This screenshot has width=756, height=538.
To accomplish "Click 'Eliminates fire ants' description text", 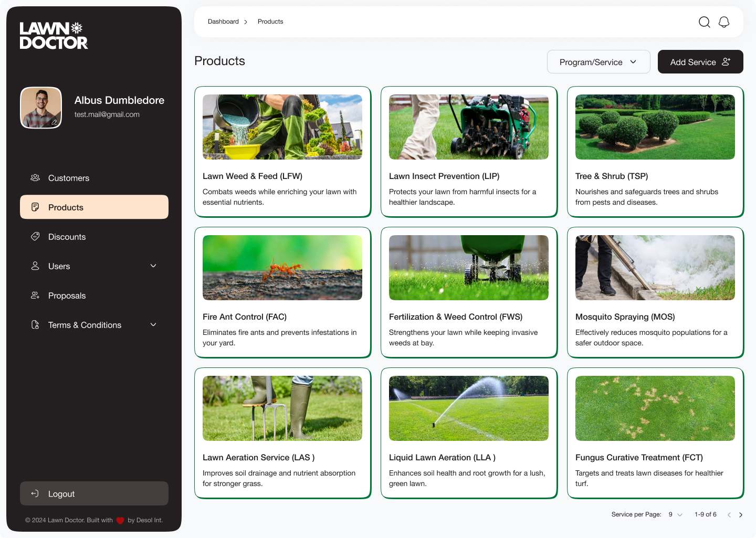I will coord(280,337).
